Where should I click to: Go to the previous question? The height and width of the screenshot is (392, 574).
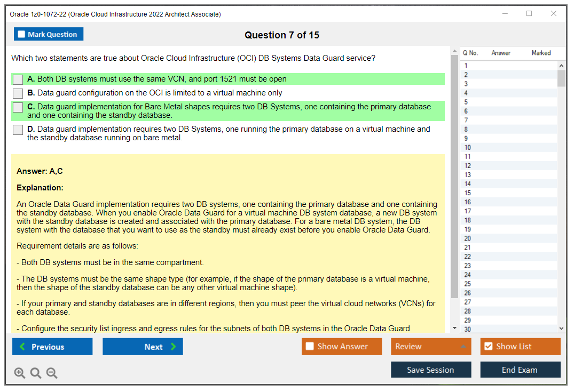click(x=52, y=347)
